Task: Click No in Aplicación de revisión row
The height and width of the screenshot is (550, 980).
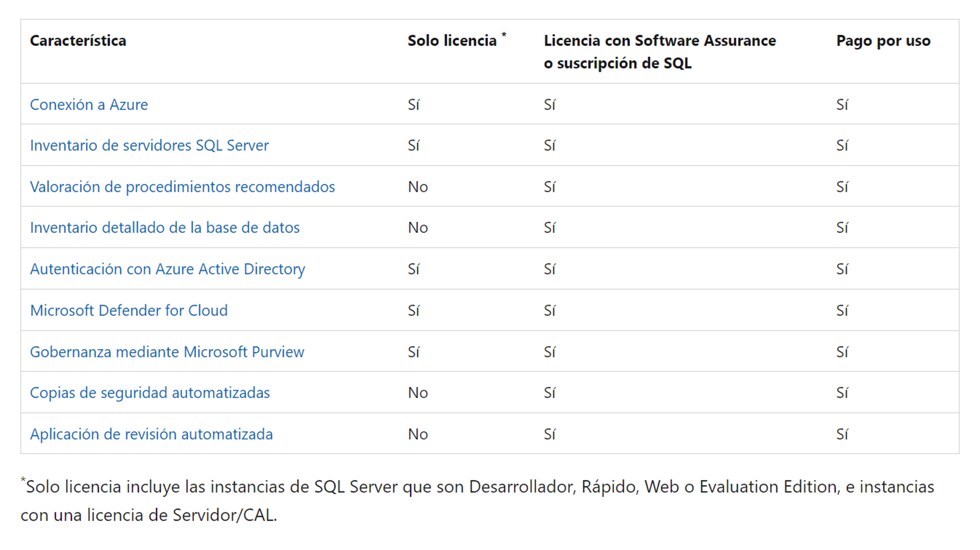Action: click(x=418, y=434)
